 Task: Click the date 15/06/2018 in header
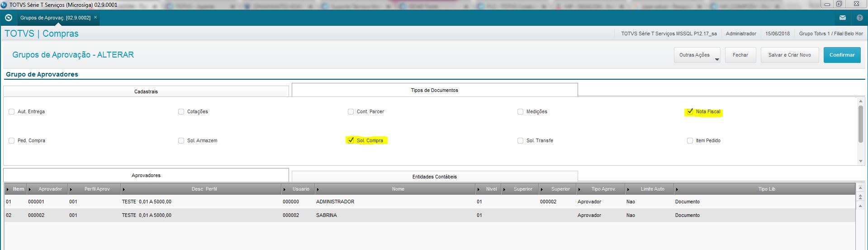(x=778, y=34)
